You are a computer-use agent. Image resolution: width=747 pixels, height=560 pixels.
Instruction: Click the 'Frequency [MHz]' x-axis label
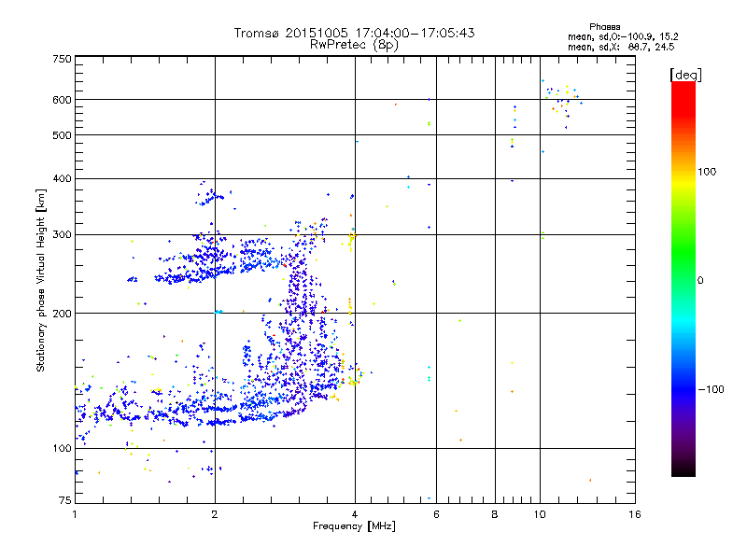[354, 526]
